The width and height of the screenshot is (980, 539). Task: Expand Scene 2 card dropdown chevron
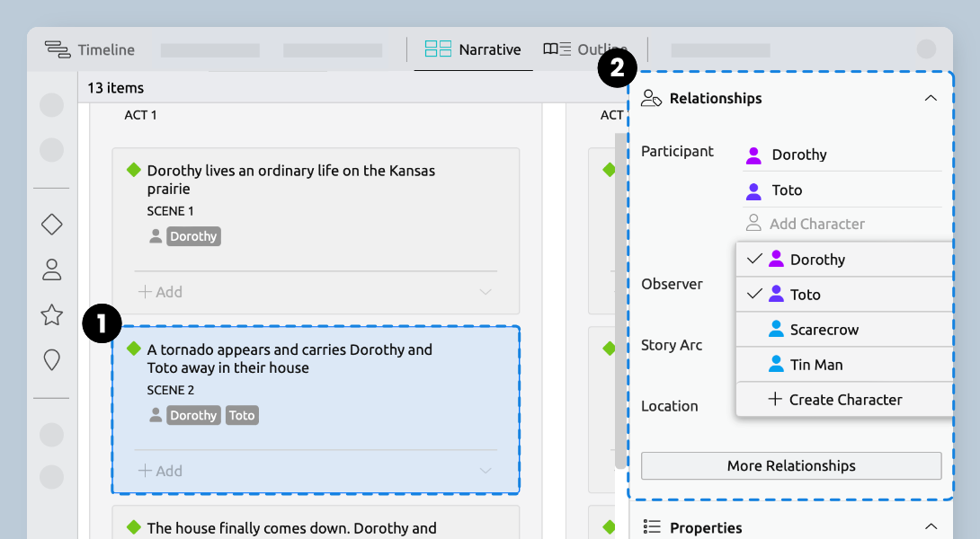[x=486, y=471]
